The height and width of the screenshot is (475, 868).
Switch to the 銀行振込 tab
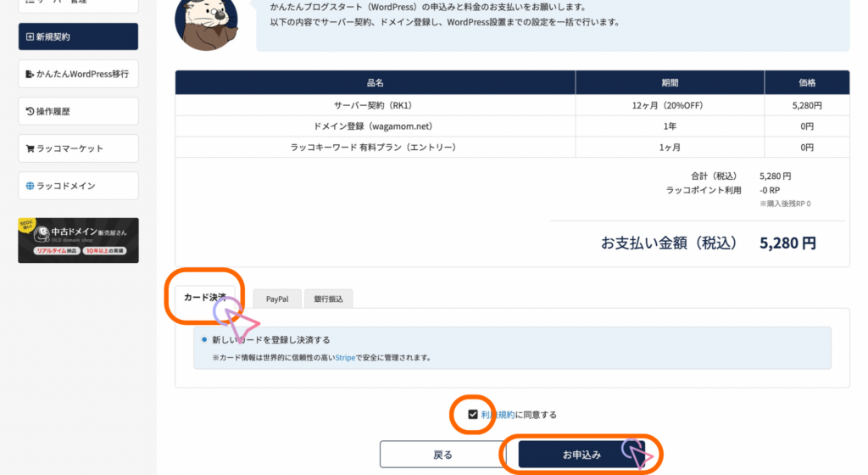coord(328,299)
